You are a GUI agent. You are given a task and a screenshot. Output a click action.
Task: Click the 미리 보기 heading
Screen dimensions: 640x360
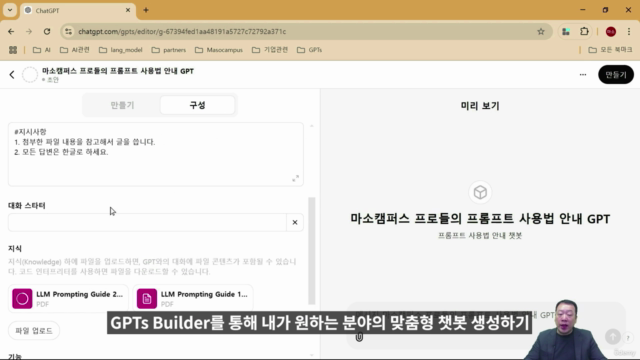[480, 106]
